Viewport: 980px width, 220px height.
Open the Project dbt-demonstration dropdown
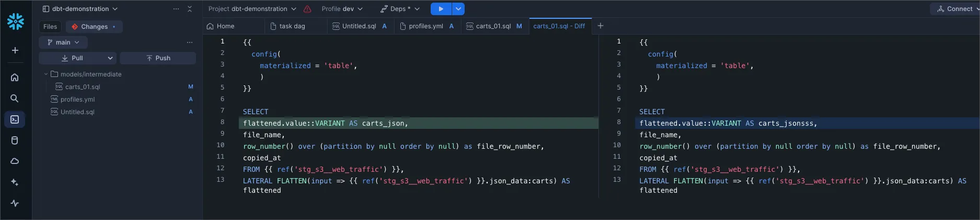coord(252,9)
